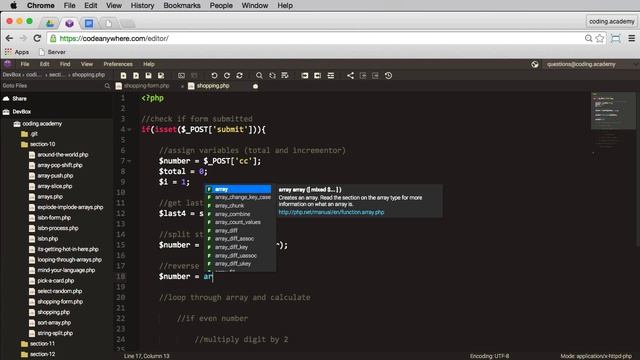
Task: Open the Edit menu in Codeanywhere
Action: click(44, 64)
